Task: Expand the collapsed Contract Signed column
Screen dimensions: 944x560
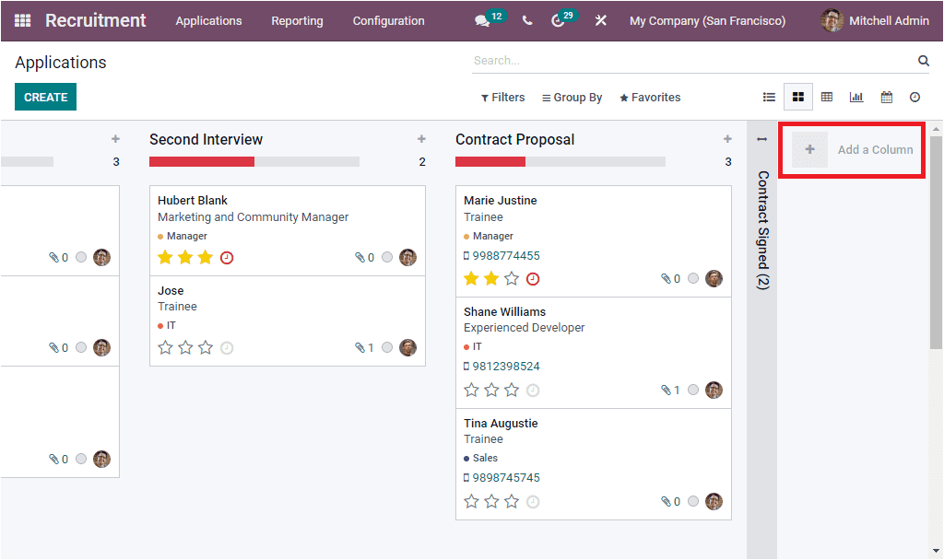Action: click(761, 230)
